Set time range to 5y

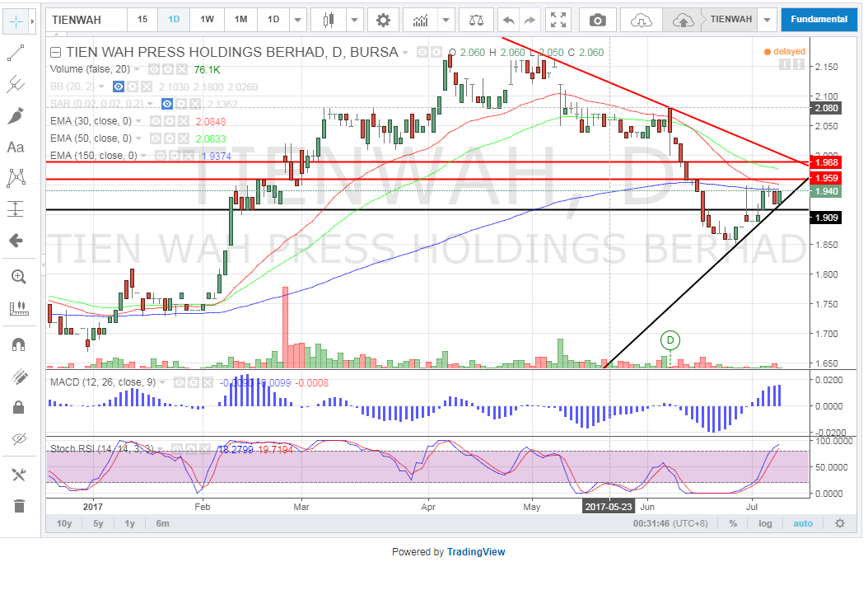click(x=98, y=523)
